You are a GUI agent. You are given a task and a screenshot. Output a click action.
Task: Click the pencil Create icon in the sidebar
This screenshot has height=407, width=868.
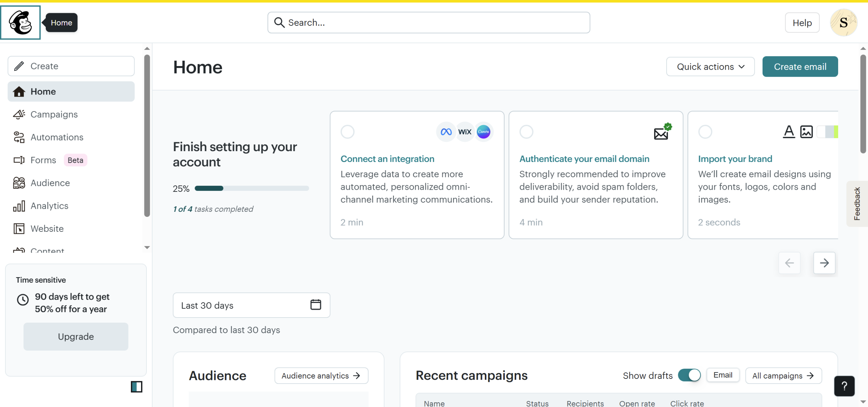tap(19, 66)
